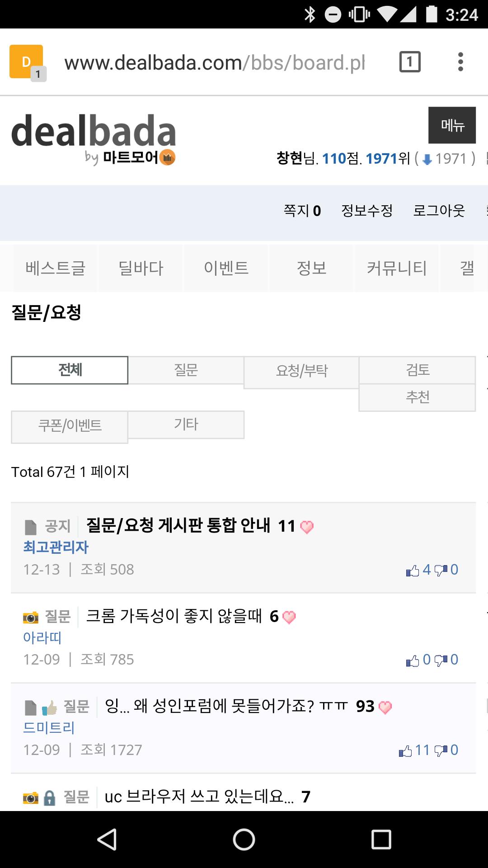Open the 쪽지 0 messages link
The width and height of the screenshot is (488, 868).
pyautogui.click(x=302, y=211)
